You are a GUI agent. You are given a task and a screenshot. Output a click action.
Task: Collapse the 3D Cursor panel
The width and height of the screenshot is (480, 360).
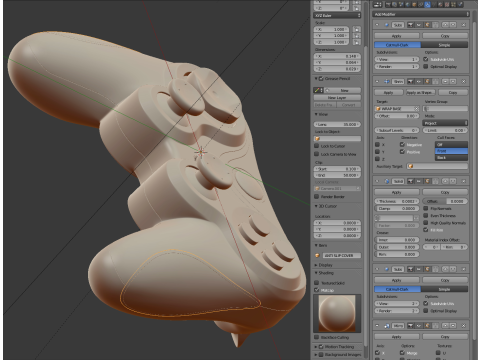(x=316, y=206)
